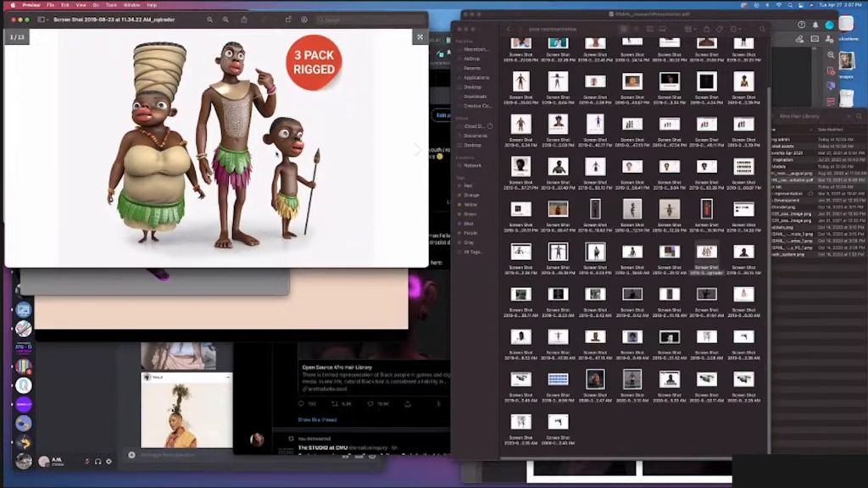Filter by Green tag in sidebar

(469, 214)
